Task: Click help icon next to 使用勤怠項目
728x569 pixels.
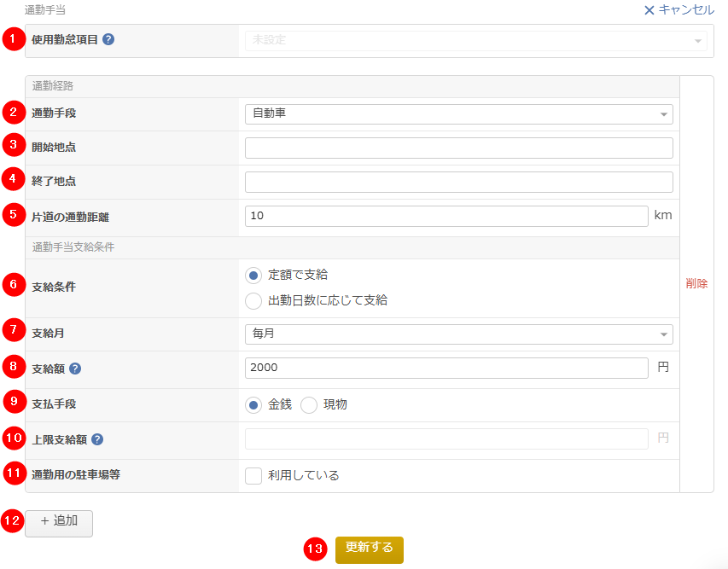Action: 108,39
